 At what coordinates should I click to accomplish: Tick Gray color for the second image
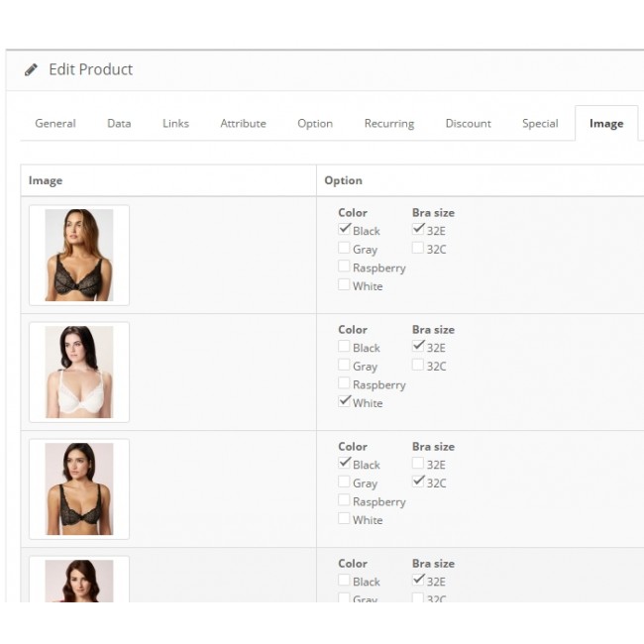tap(344, 365)
